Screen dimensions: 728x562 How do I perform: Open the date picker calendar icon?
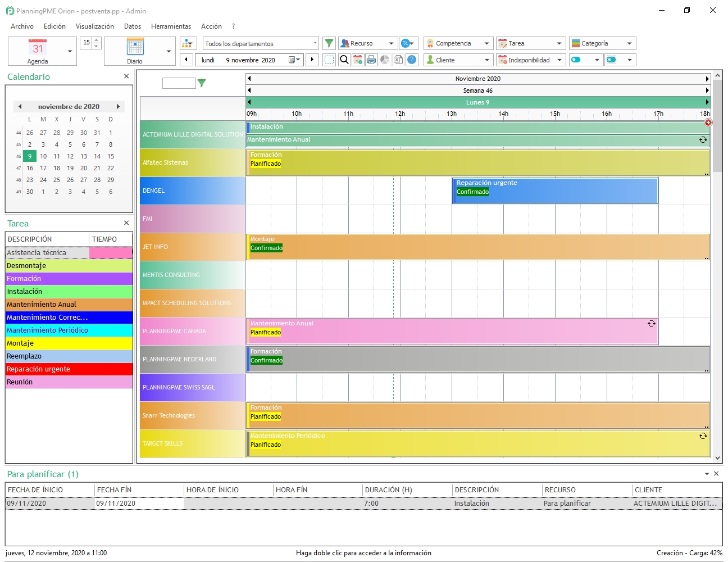pos(294,60)
